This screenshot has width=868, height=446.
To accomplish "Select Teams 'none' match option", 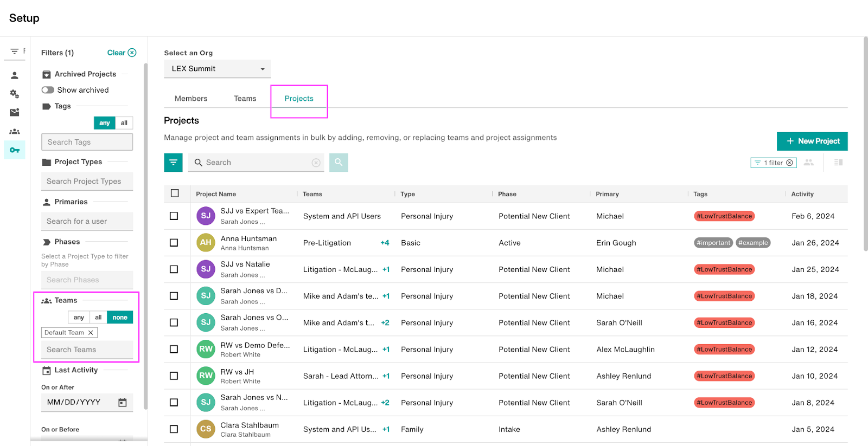I will 120,318.
